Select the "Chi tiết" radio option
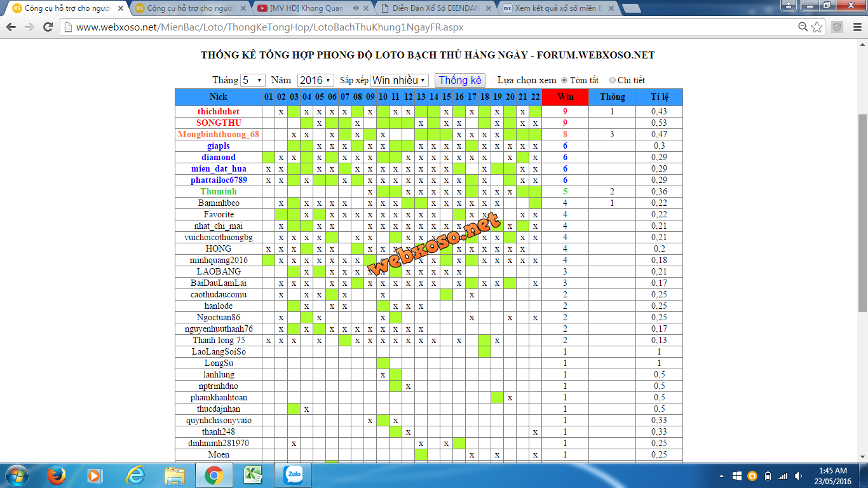868x488 pixels. (x=613, y=81)
